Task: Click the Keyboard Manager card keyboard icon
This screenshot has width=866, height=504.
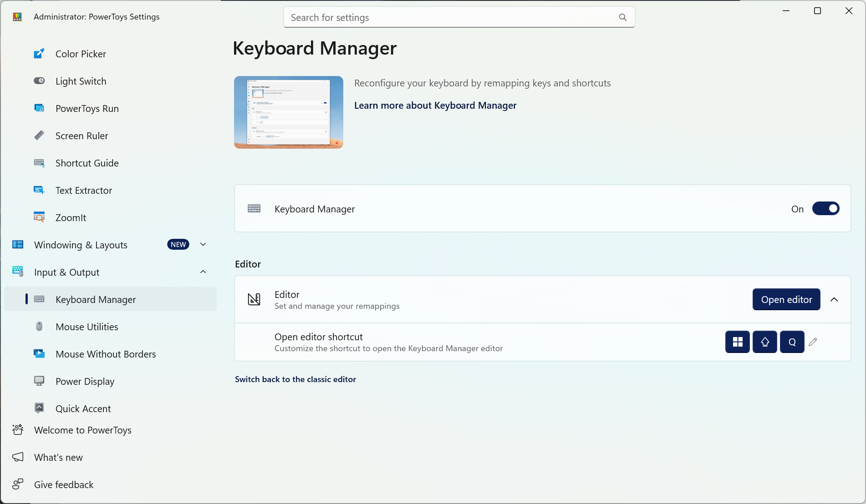Action: point(254,208)
